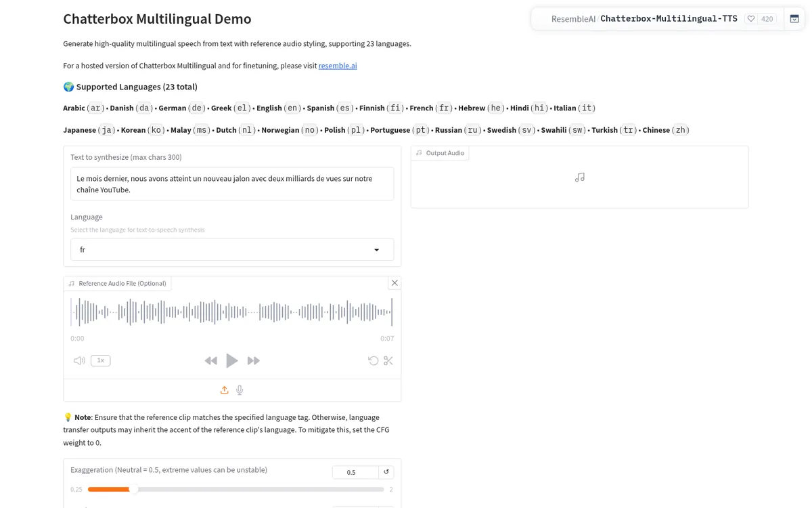Image resolution: width=812 pixels, height=508 pixels.
Task: View the 420 likes count
Action: (x=767, y=19)
